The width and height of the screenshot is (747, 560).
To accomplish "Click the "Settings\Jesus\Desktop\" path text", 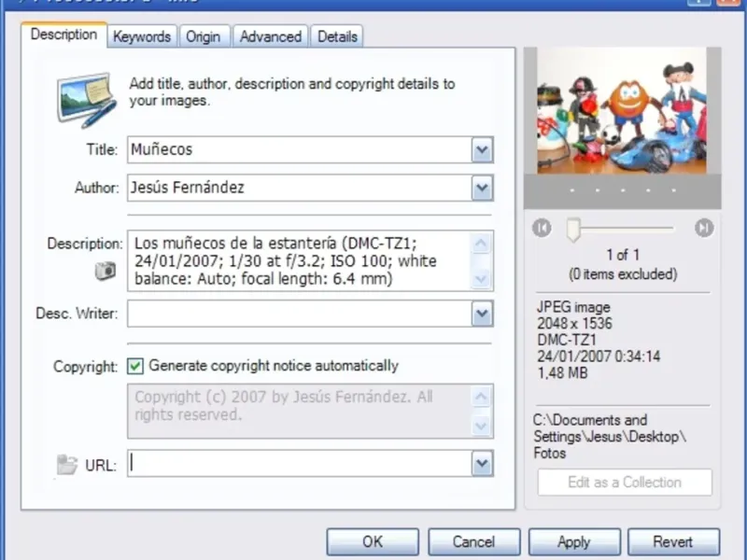I will [610, 437].
